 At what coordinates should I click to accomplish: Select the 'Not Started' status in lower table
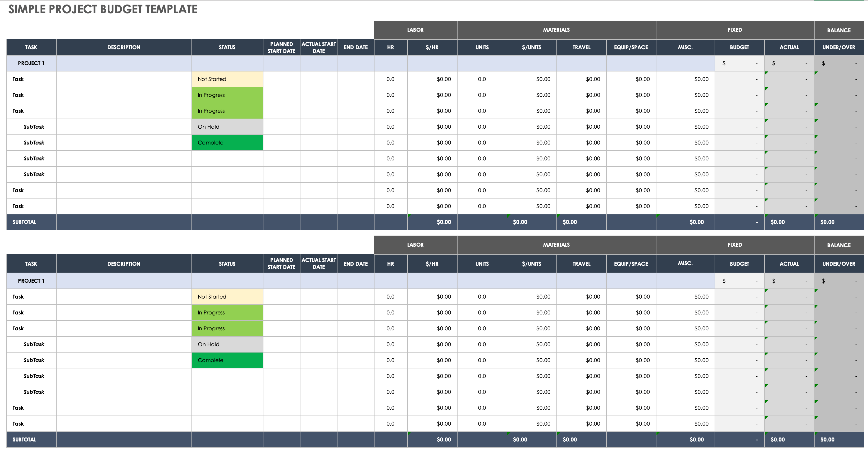[227, 297]
